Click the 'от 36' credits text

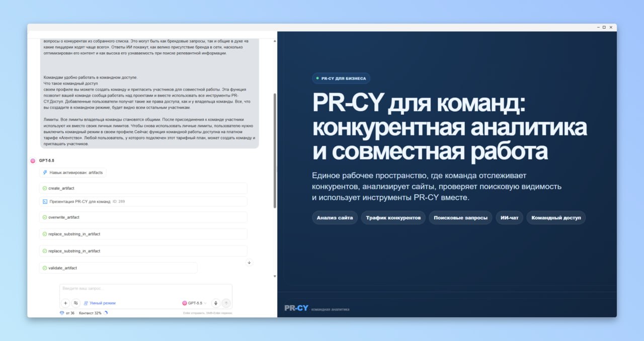[x=70, y=313]
